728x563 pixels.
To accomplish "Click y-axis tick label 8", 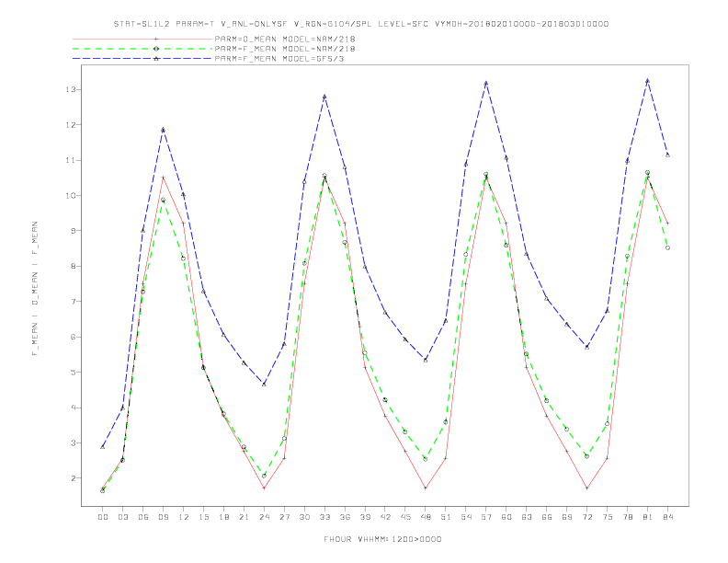I will (73, 266).
